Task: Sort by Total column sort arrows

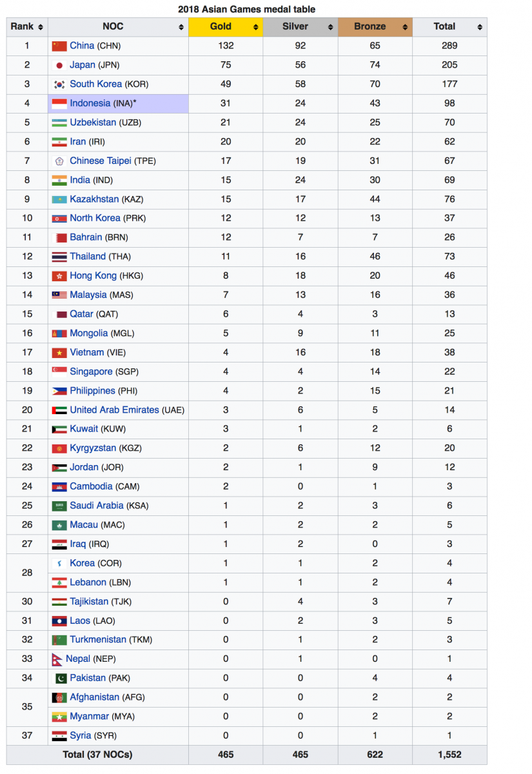Action: click(480, 27)
